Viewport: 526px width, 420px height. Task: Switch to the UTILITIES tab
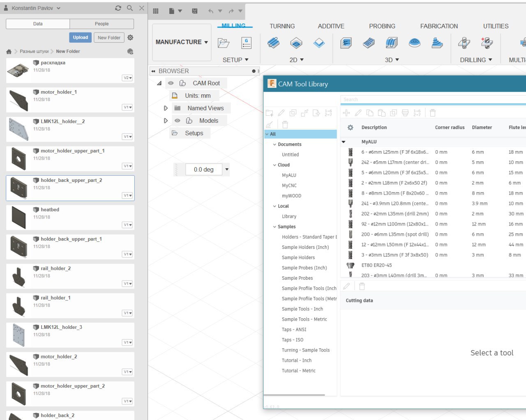click(x=496, y=26)
